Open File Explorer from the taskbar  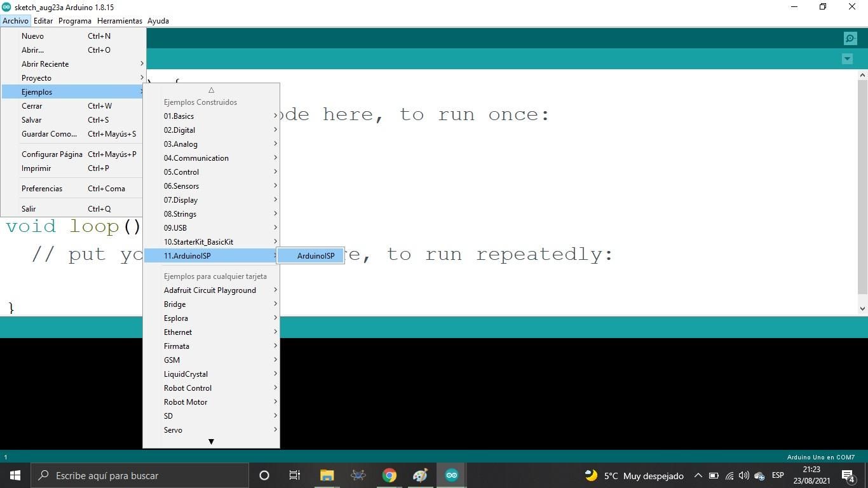(x=327, y=475)
